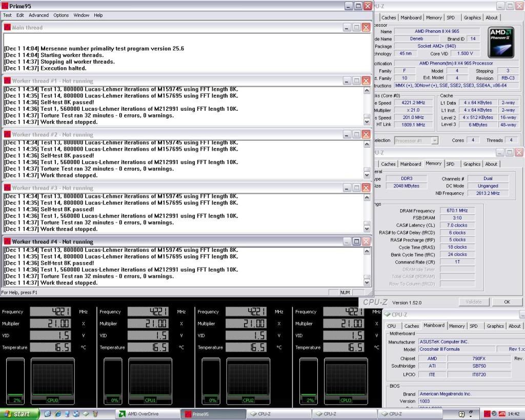Open Internet Explorer from Quick Launch
The image size is (525, 420).
[x=57, y=413]
